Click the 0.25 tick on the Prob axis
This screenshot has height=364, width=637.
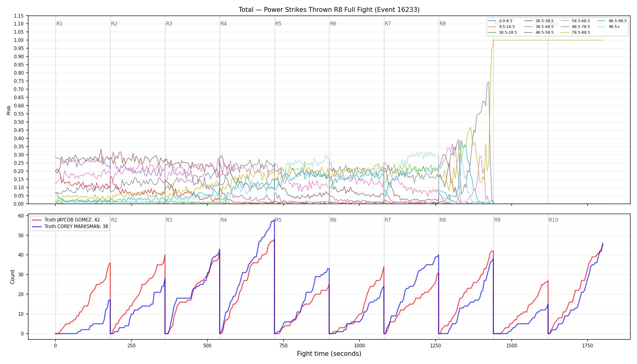19,163
